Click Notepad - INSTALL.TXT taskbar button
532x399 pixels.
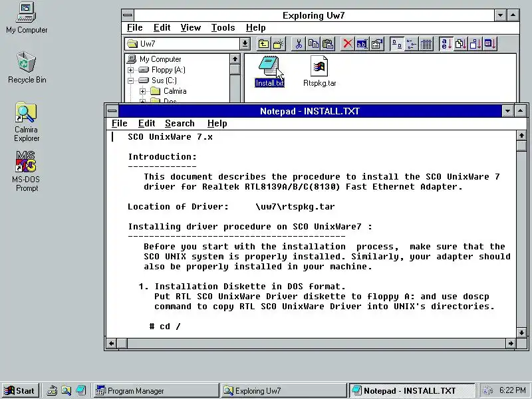tap(412, 391)
